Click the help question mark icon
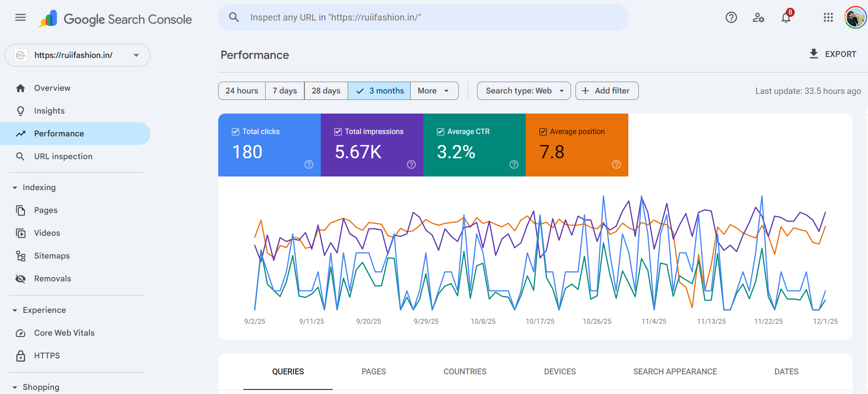Viewport: 868px width, 394px height. 731,18
